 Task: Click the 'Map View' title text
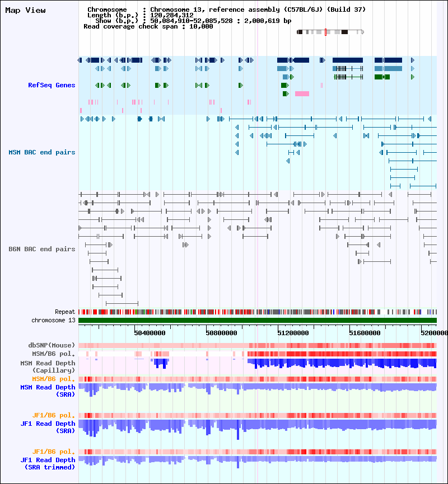(25, 10)
